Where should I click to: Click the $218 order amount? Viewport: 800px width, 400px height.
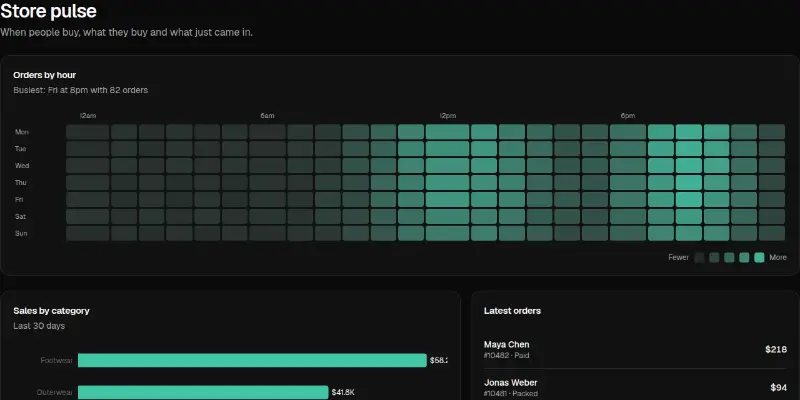(776, 349)
